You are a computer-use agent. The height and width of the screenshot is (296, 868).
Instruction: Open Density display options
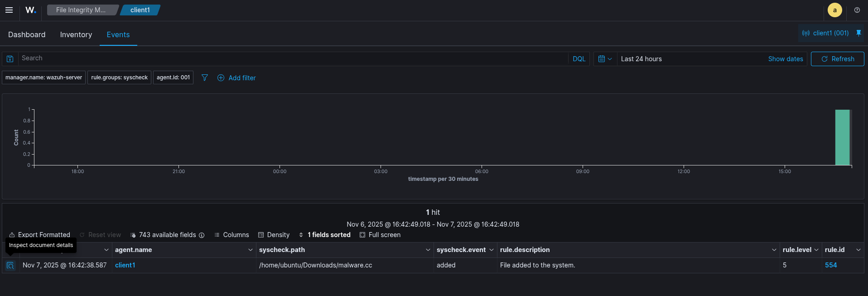pos(274,235)
